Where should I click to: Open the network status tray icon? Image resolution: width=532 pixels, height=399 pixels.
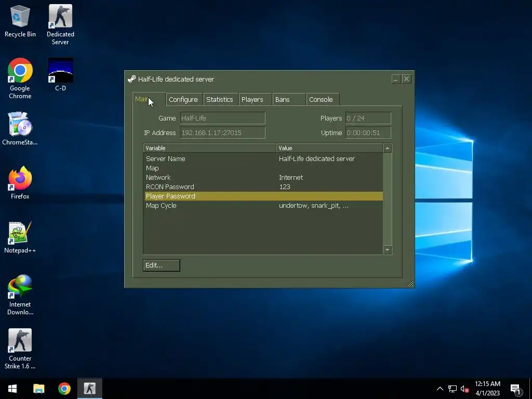pos(453,389)
